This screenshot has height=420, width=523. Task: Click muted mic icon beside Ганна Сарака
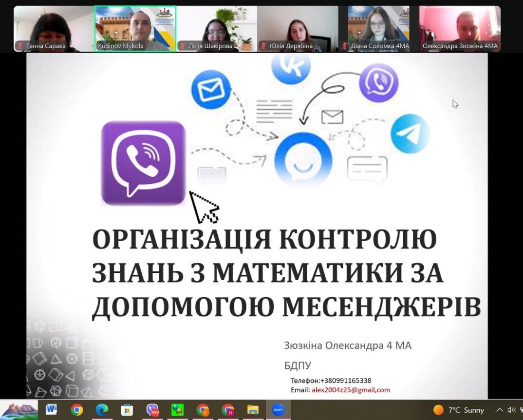(x=19, y=46)
